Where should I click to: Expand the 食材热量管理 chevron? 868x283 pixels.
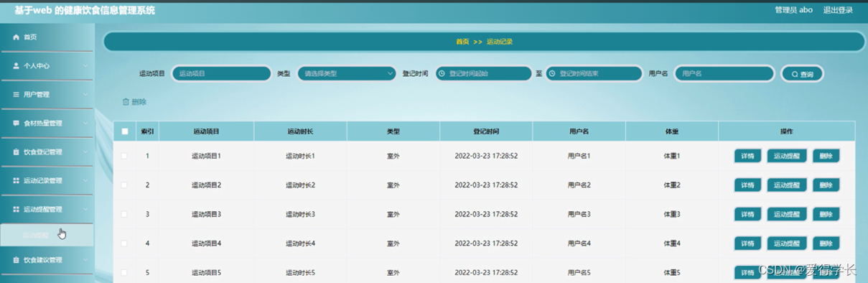click(x=85, y=123)
